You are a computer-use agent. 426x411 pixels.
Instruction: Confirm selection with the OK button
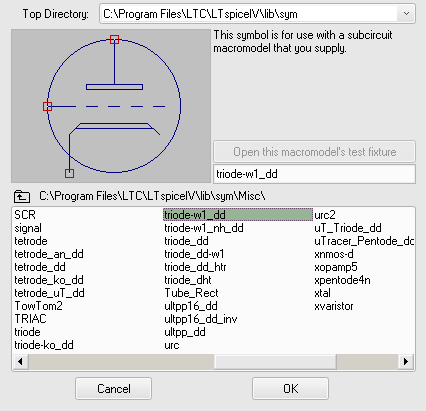coord(290,389)
